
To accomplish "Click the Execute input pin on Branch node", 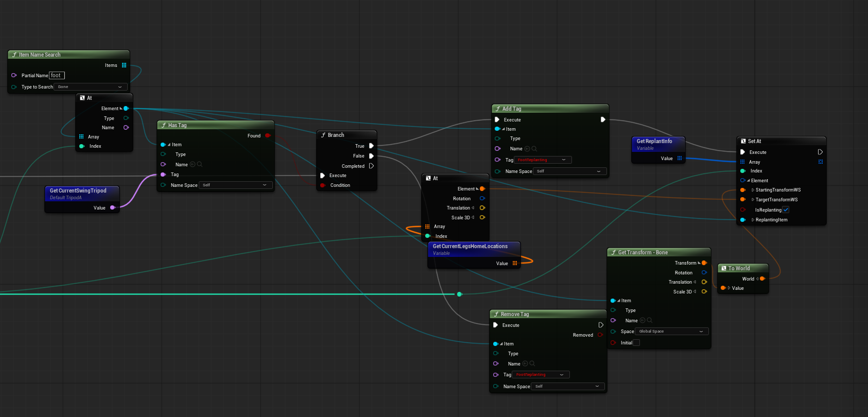I will point(323,176).
